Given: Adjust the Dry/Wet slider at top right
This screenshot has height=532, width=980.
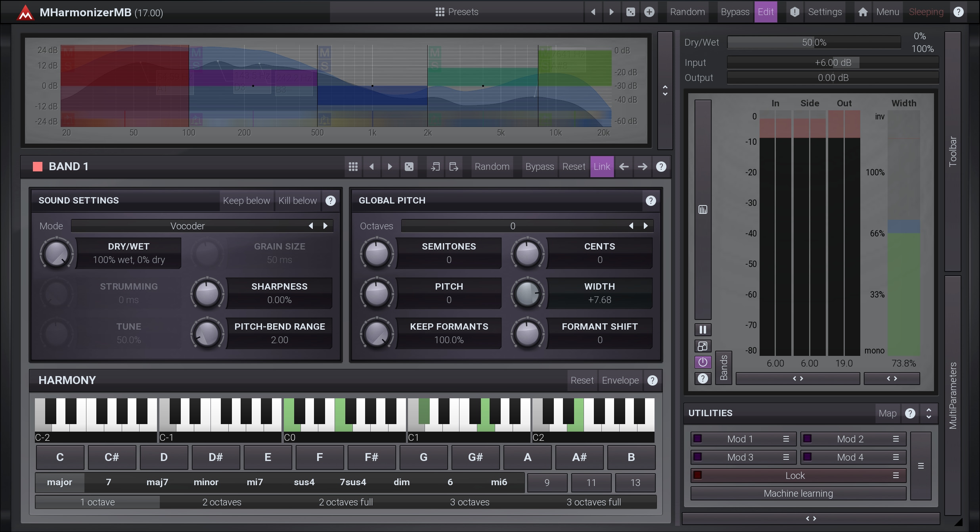Looking at the screenshot, I should tap(814, 42).
